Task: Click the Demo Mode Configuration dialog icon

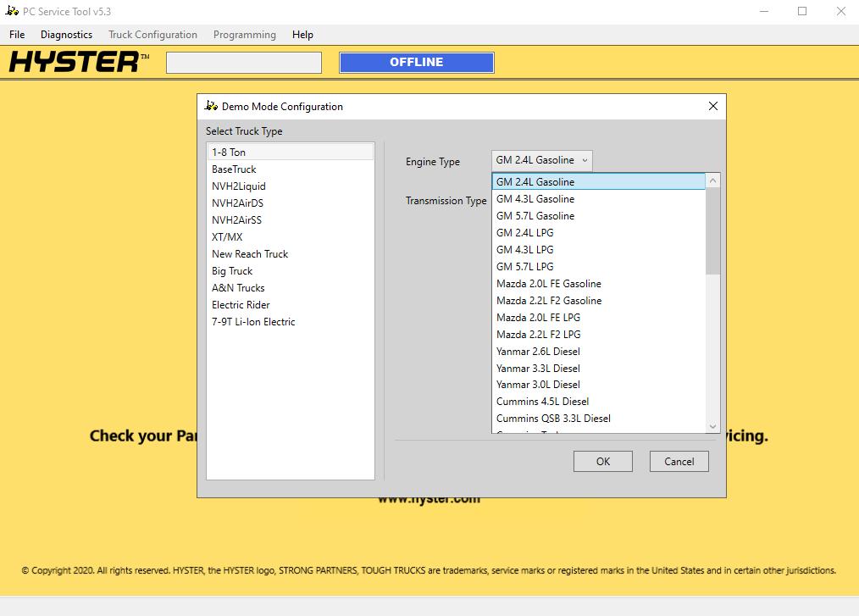Action: coord(212,106)
